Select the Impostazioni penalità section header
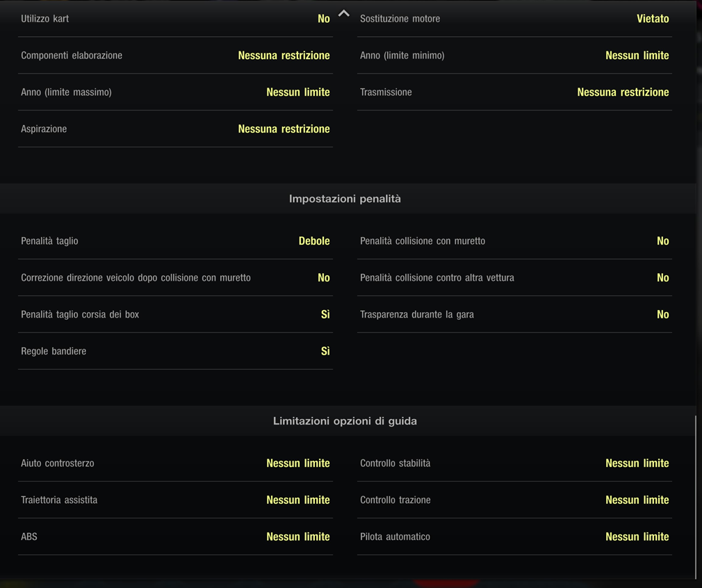Screen dimensions: 702x588 [x=345, y=199]
